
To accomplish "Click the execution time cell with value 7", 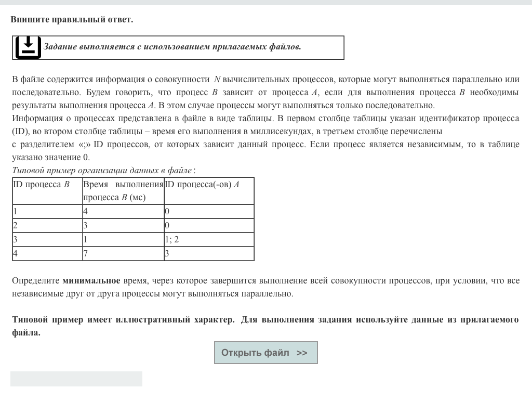I will (x=123, y=254).
